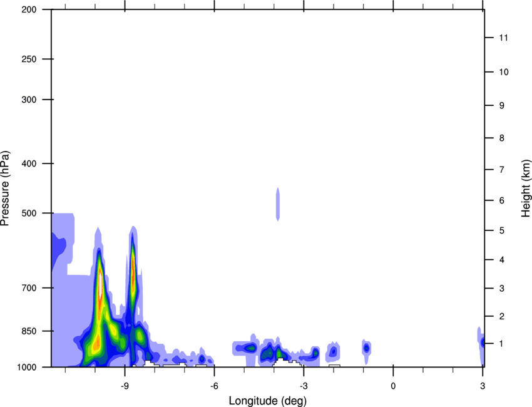Click the 'Pressure (hPa)' axis title
Image resolution: width=532 pixels, height=407 pixels.
(x=5, y=188)
